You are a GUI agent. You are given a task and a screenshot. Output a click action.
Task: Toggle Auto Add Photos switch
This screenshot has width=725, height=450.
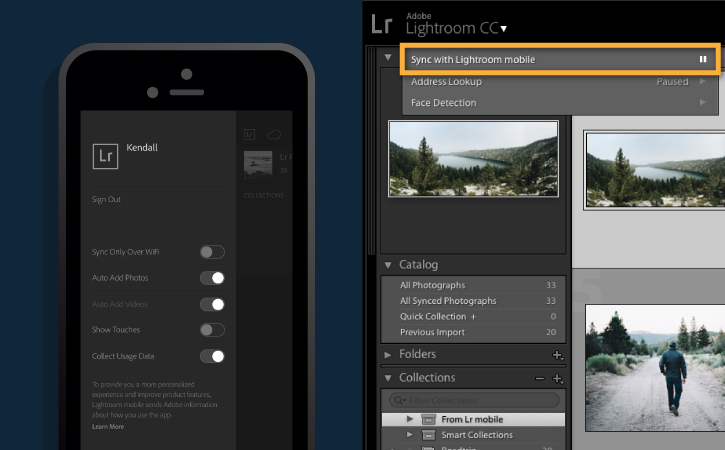212,278
